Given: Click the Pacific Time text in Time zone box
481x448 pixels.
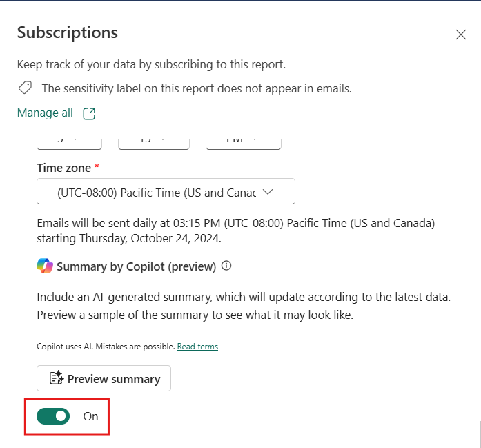Looking at the screenshot, I should 156,193.
